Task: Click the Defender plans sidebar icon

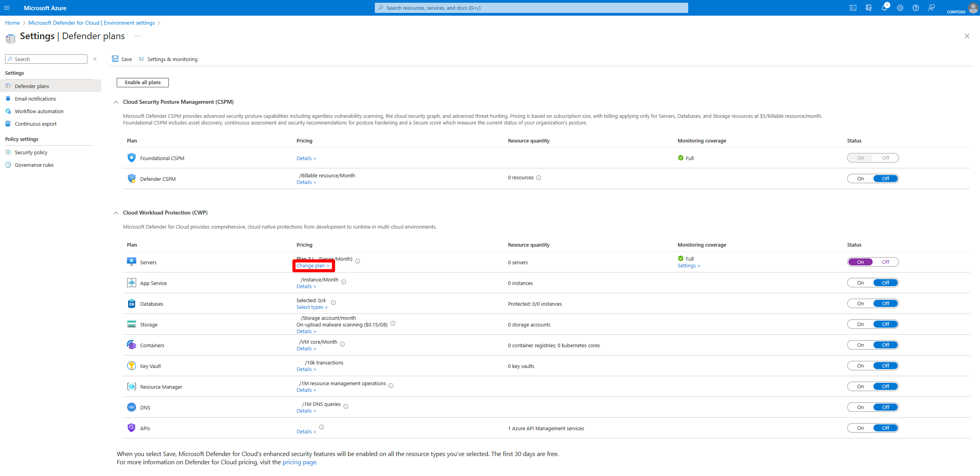Action: 8,86
